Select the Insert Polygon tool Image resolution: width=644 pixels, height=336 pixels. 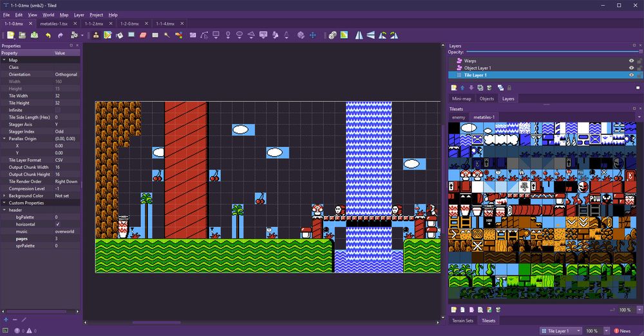tap(251, 35)
